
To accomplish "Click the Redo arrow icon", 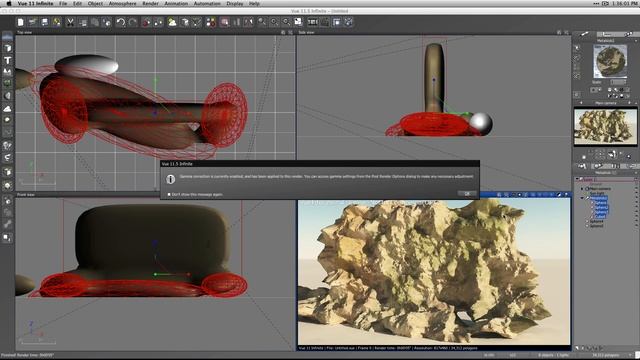I will tap(133, 22).
